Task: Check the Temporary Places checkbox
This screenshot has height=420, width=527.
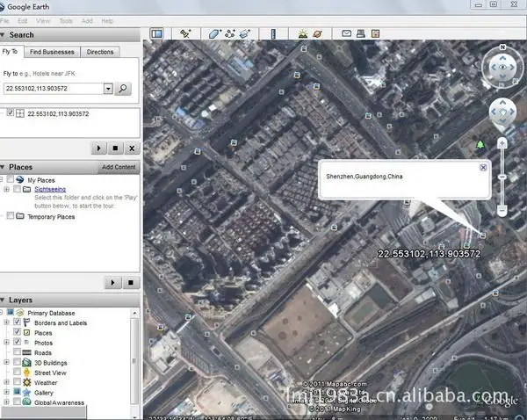Action: 11,215
